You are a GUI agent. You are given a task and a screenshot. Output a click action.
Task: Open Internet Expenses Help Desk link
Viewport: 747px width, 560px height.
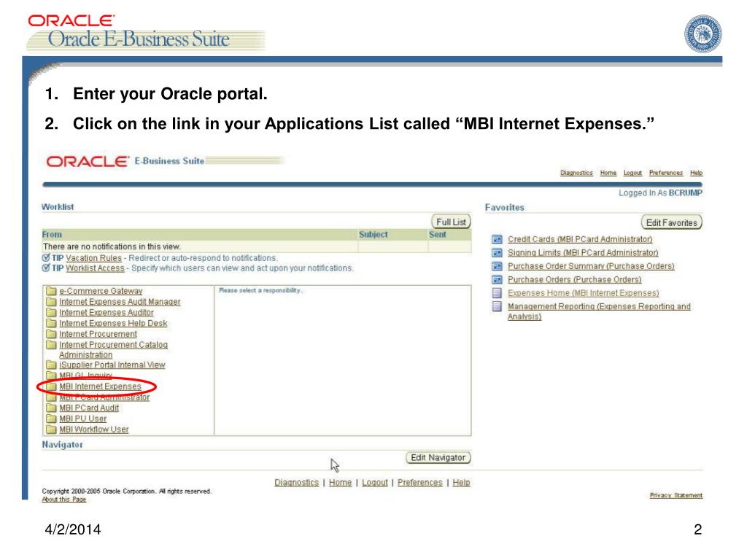coord(113,323)
